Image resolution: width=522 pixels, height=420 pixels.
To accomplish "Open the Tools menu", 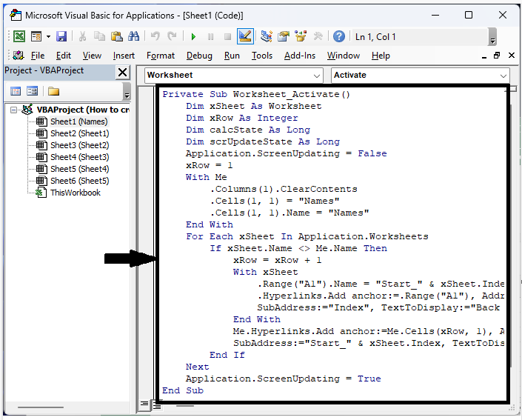I will pyautogui.click(x=262, y=56).
